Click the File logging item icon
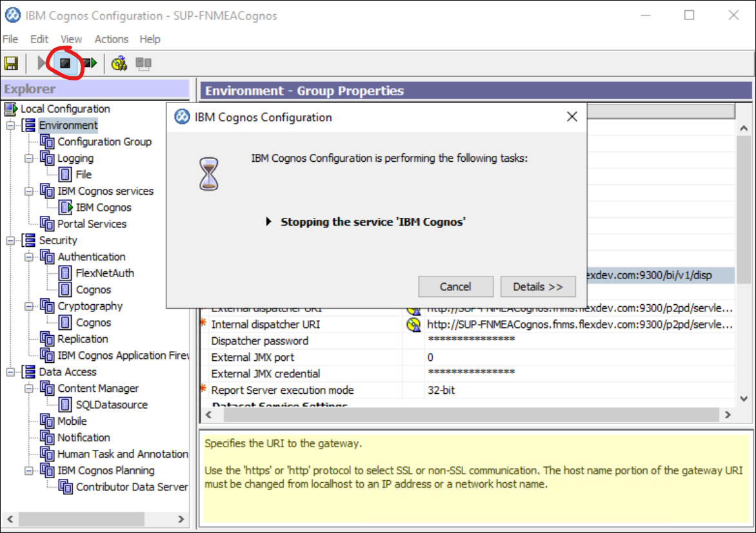This screenshot has height=533, width=756. (x=66, y=175)
